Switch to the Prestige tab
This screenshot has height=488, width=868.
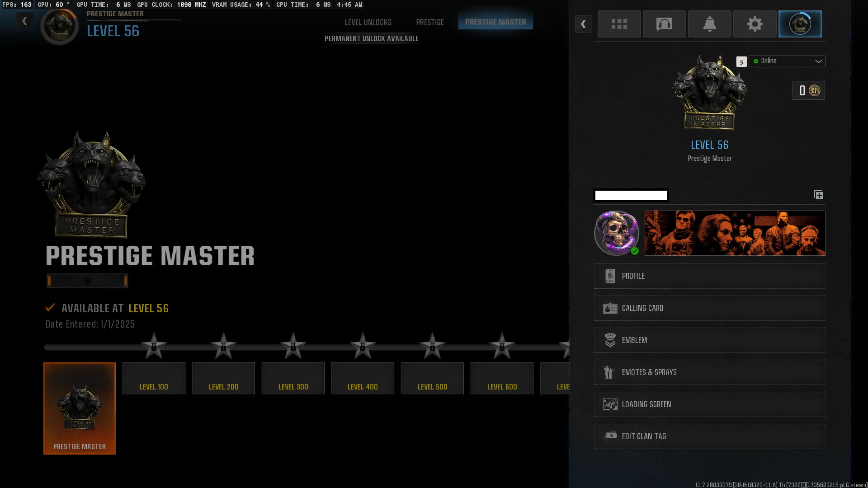(429, 22)
